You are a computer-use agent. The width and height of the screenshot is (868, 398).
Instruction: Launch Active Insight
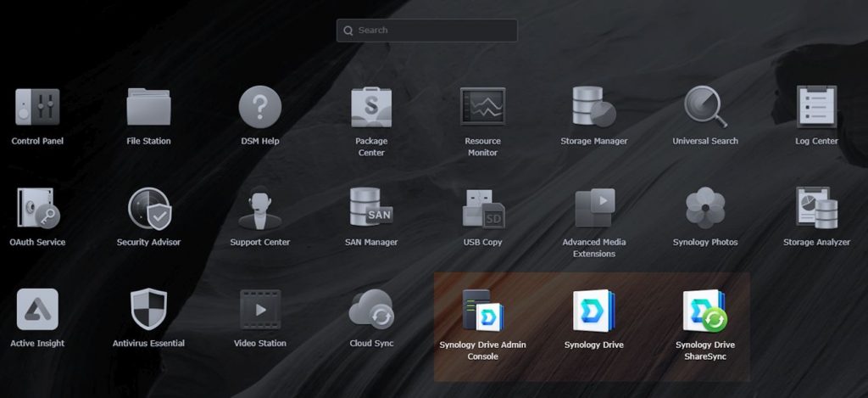click(x=37, y=309)
